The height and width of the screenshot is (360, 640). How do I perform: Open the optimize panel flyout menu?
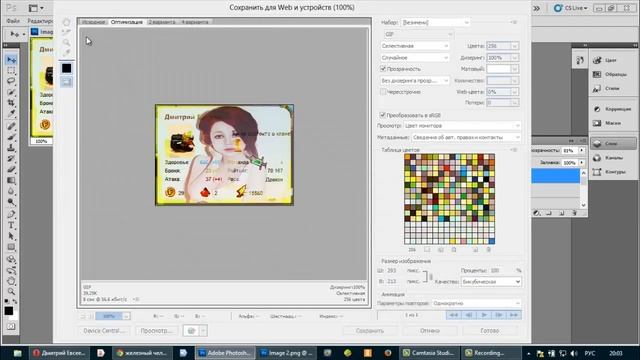514,22
